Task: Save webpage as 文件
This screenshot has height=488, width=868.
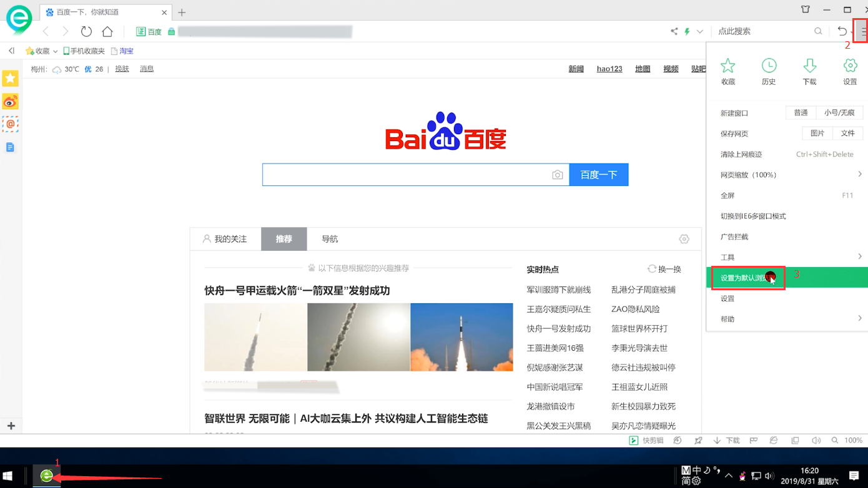Action: (x=848, y=134)
